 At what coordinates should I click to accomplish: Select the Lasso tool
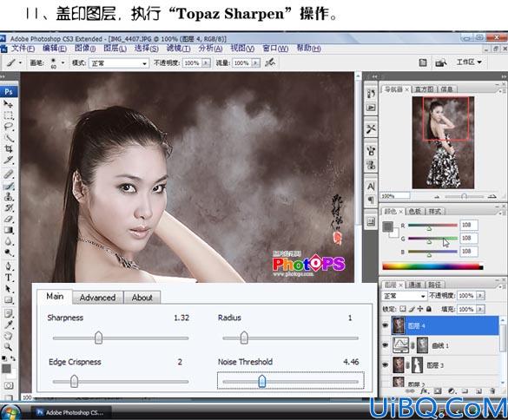click(8, 127)
